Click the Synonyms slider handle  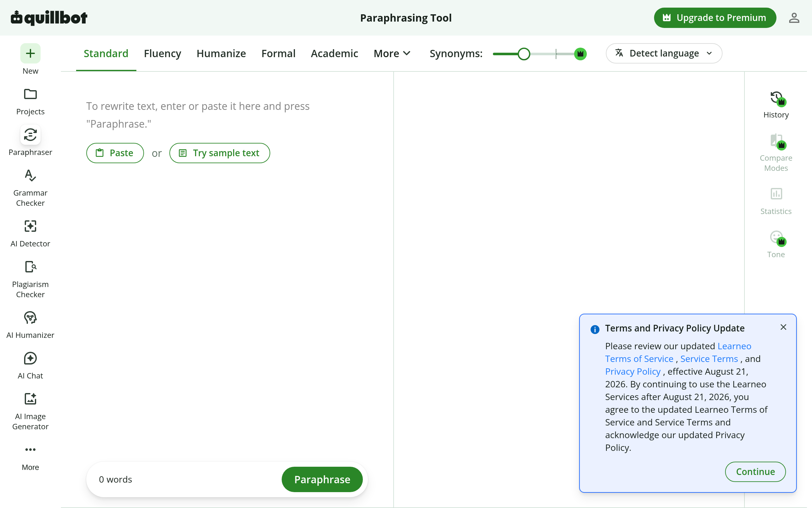point(523,54)
